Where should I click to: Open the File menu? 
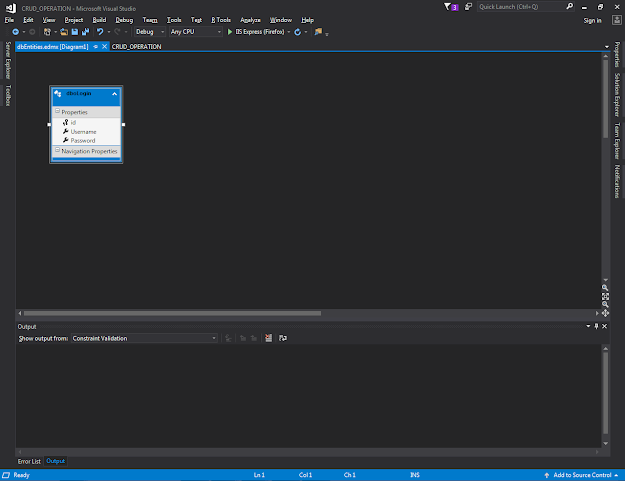(x=9, y=20)
